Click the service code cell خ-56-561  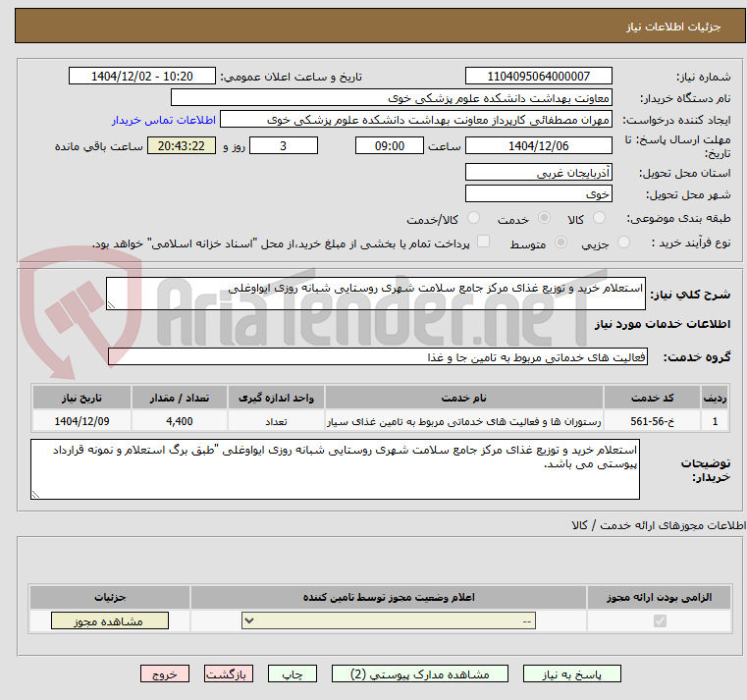652,421
